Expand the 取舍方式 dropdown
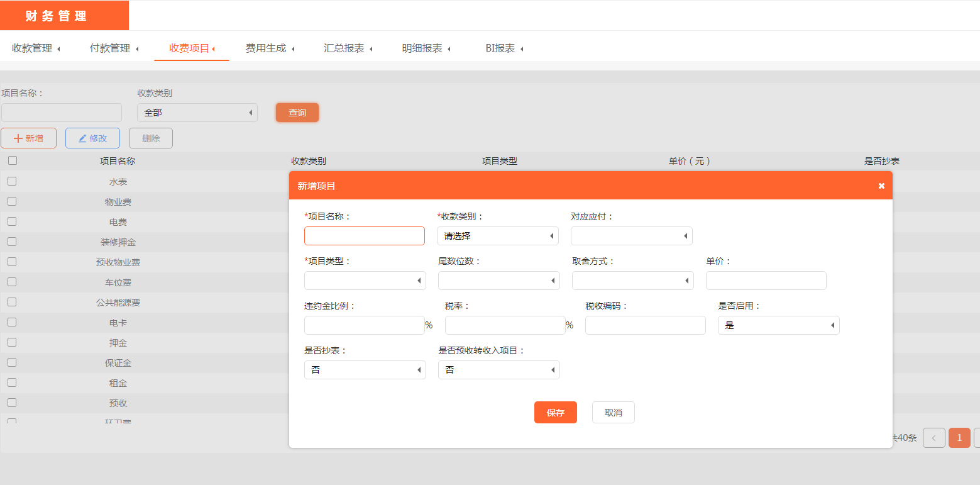The height and width of the screenshot is (485, 980). click(x=632, y=281)
